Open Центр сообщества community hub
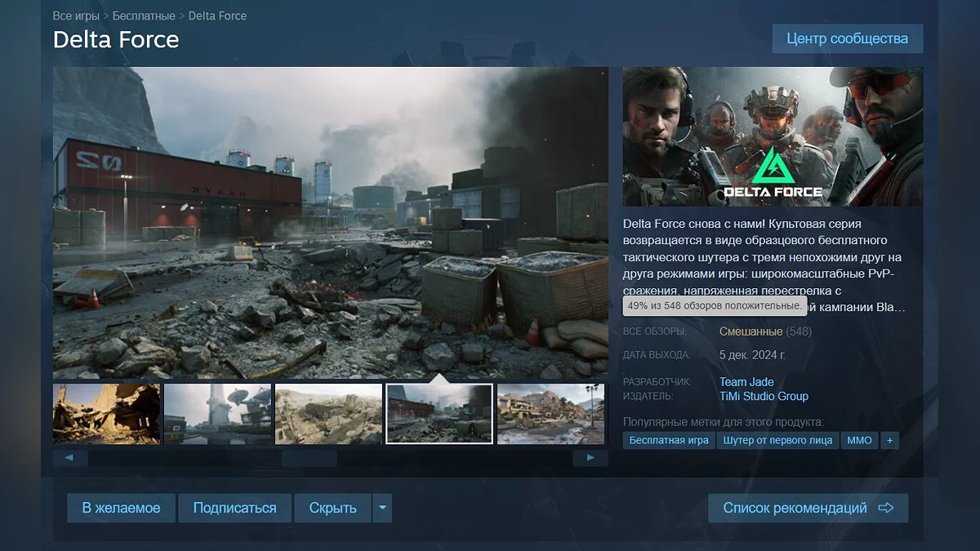 847,38
